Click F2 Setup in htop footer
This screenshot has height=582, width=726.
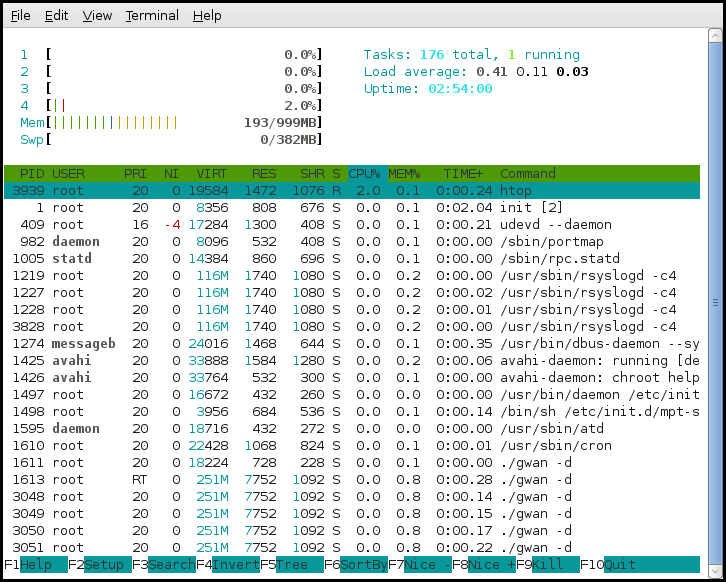tap(100, 565)
